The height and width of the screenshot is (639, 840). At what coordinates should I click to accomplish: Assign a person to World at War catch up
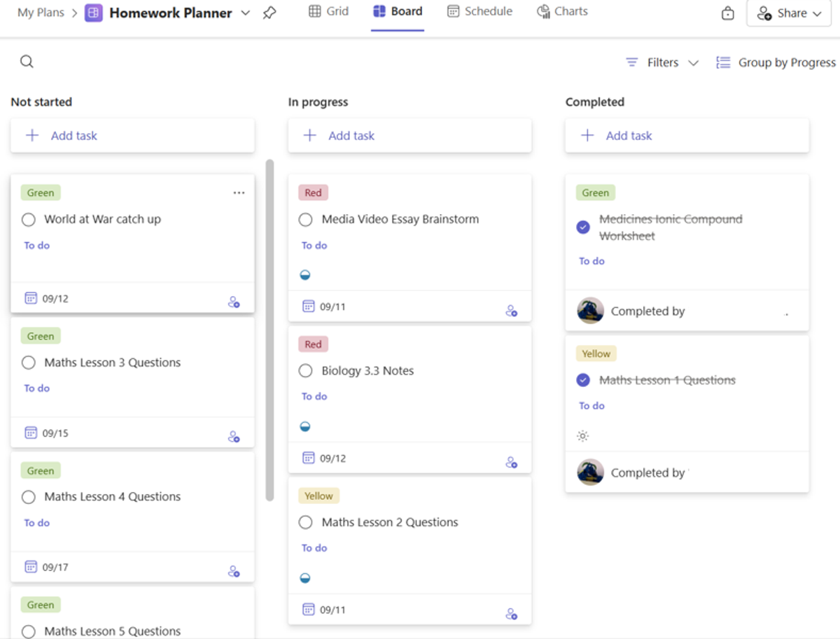pos(234,302)
